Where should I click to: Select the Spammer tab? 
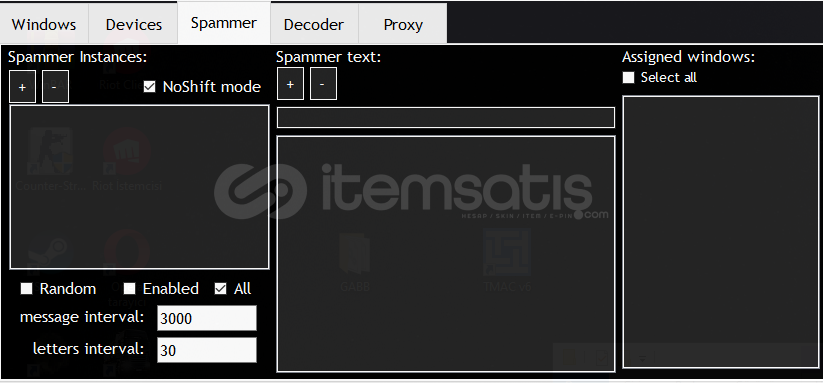(x=224, y=23)
